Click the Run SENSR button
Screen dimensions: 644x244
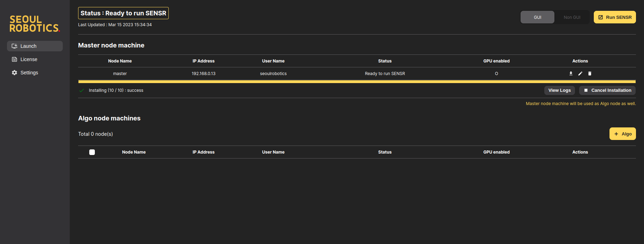tap(615, 17)
